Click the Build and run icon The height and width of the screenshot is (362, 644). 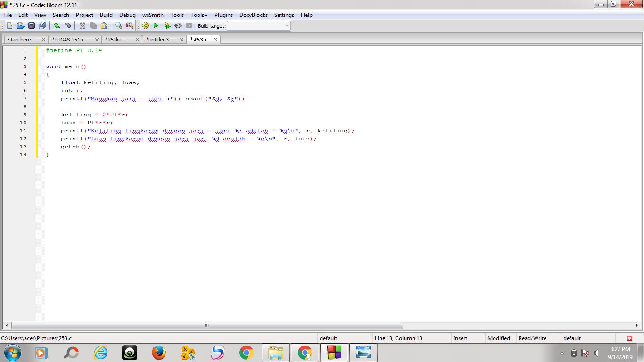pyautogui.click(x=167, y=25)
